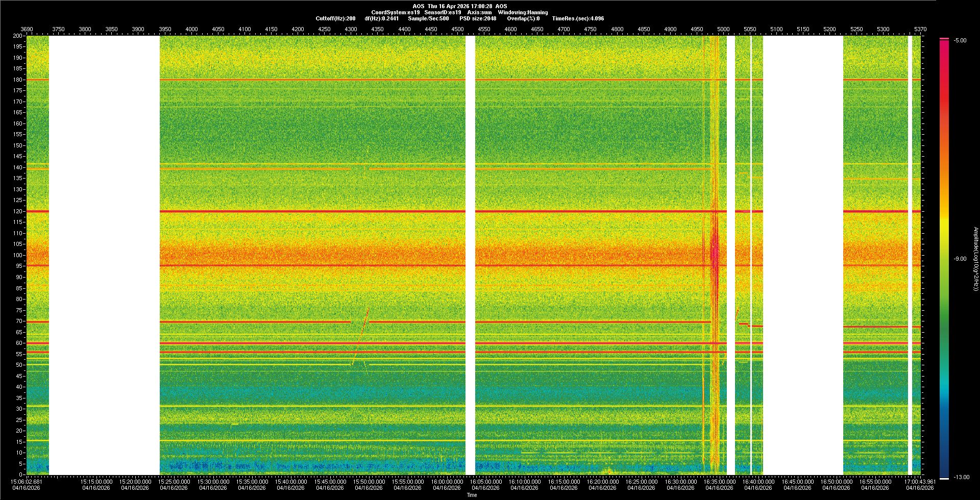Select the -9.00 colorbar label
This screenshot has width=980, height=500.
pos(960,259)
